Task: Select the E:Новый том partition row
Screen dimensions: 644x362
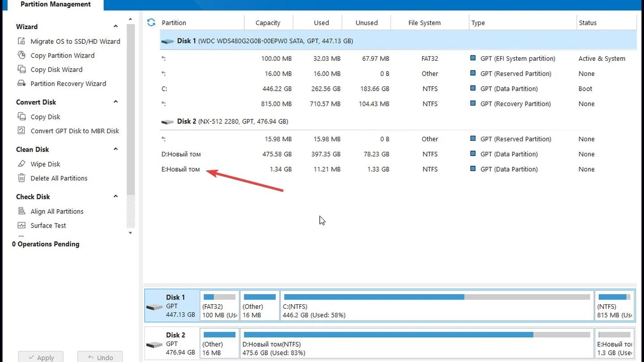Action: [398, 169]
